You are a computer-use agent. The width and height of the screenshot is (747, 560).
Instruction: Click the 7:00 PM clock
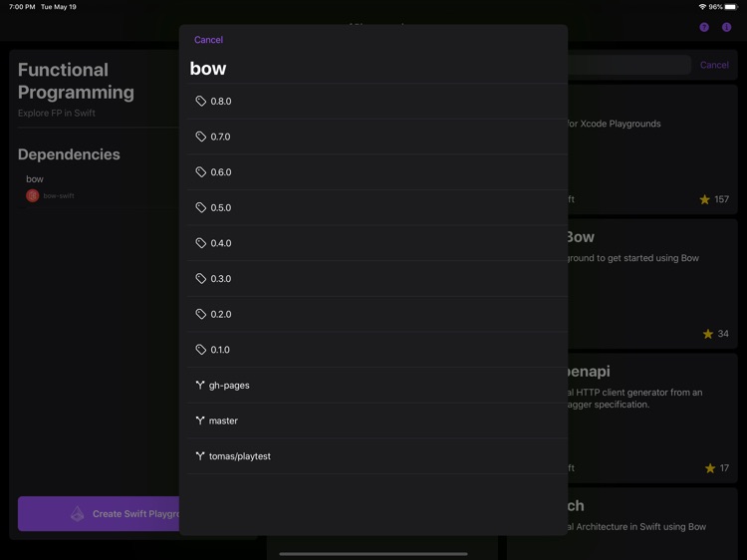22,7
